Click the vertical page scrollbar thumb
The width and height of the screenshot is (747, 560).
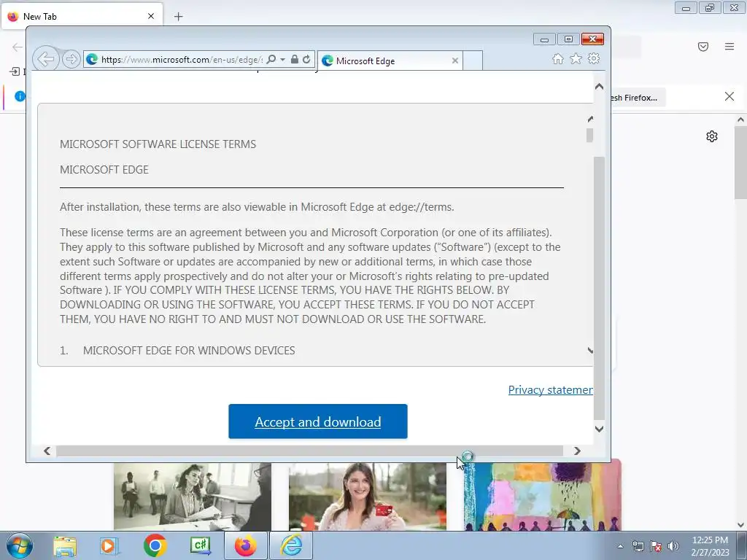coord(600,288)
